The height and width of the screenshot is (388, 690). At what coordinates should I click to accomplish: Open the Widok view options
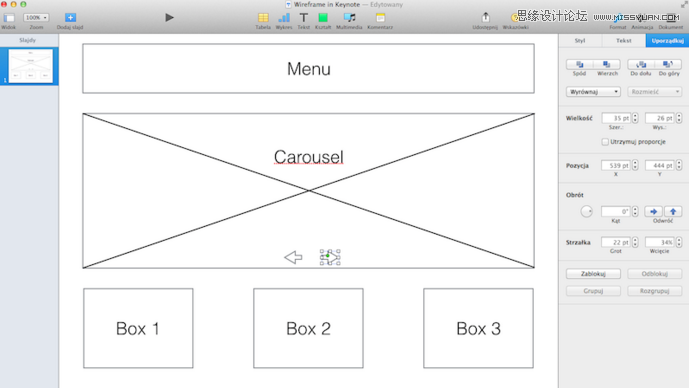click(9, 18)
